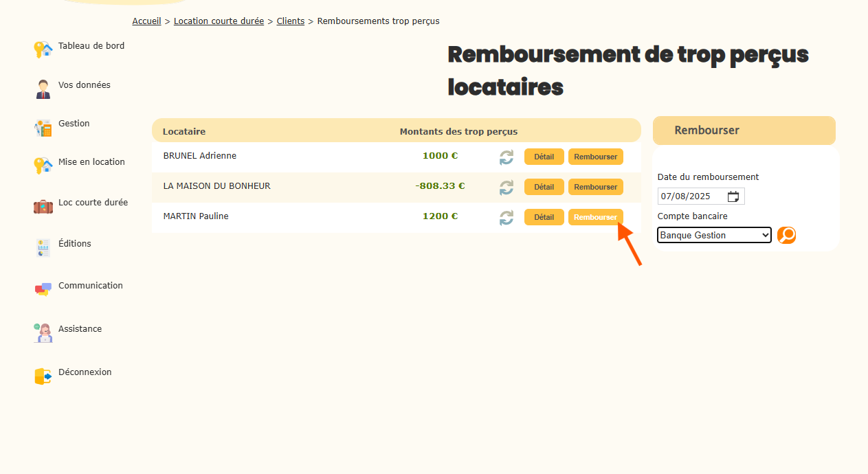Go to Gestion in sidebar
This screenshot has height=474, width=868.
pos(74,124)
